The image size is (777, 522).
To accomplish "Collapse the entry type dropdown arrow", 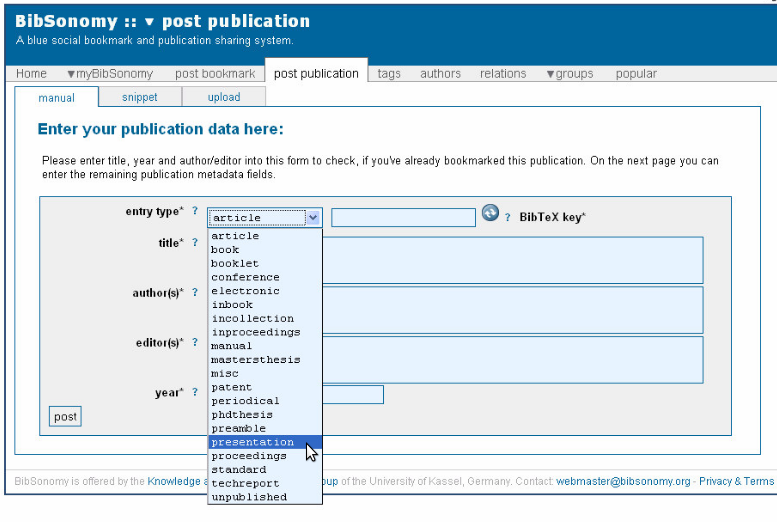I will click(313, 217).
